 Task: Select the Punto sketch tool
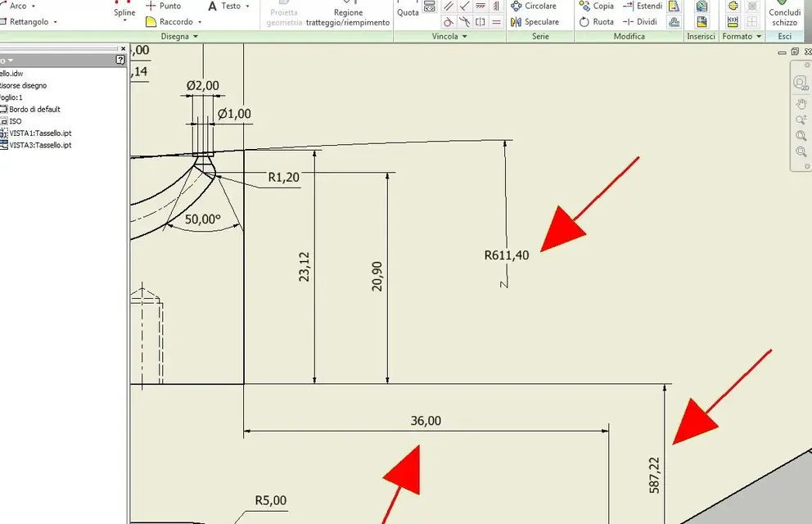click(164, 6)
